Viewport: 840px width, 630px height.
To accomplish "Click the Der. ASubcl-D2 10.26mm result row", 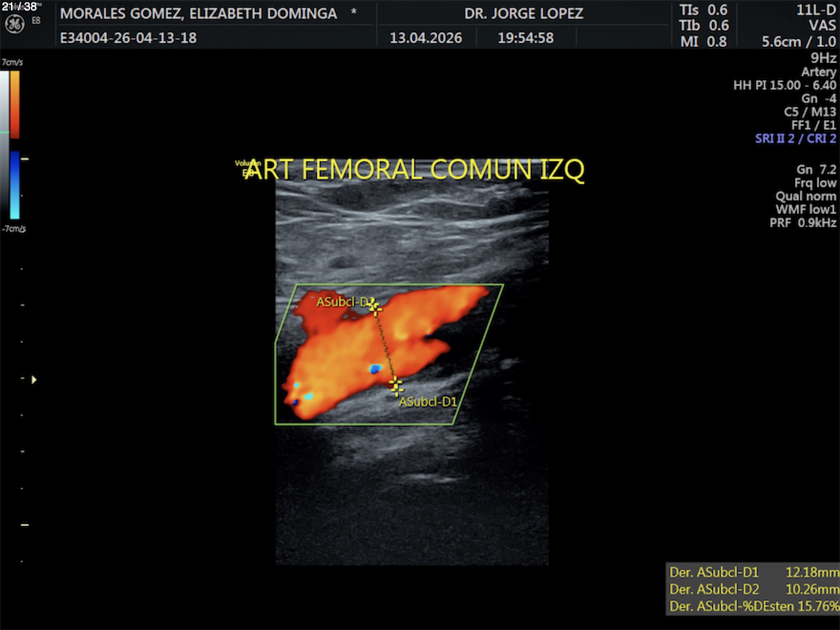I will coord(753,589).
